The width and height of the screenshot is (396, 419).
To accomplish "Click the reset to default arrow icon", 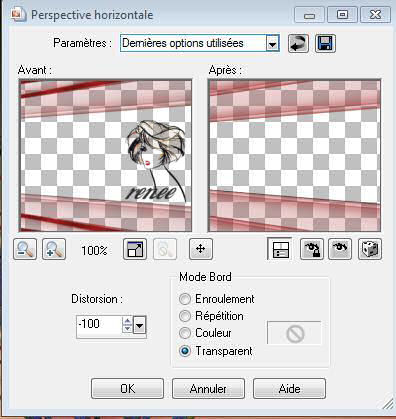I will (298, 43).
